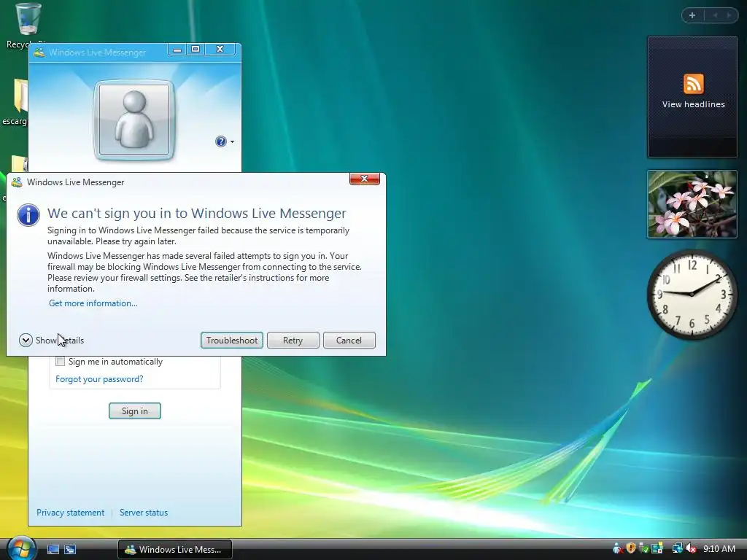Click the View headlines gadget text

[693, 104]
